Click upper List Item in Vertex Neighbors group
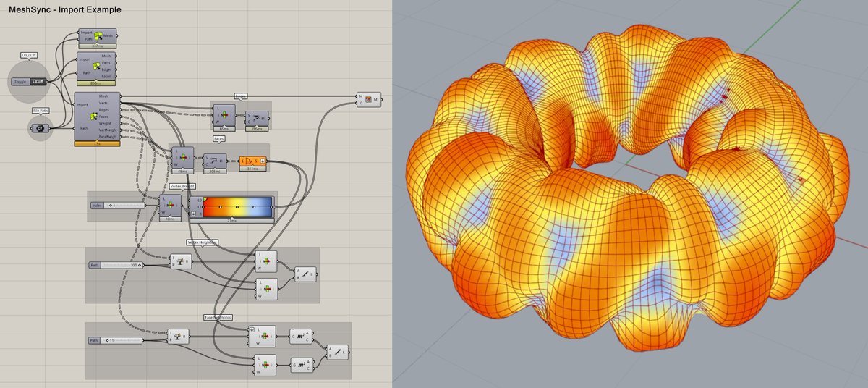 click(x=267, y=261)
